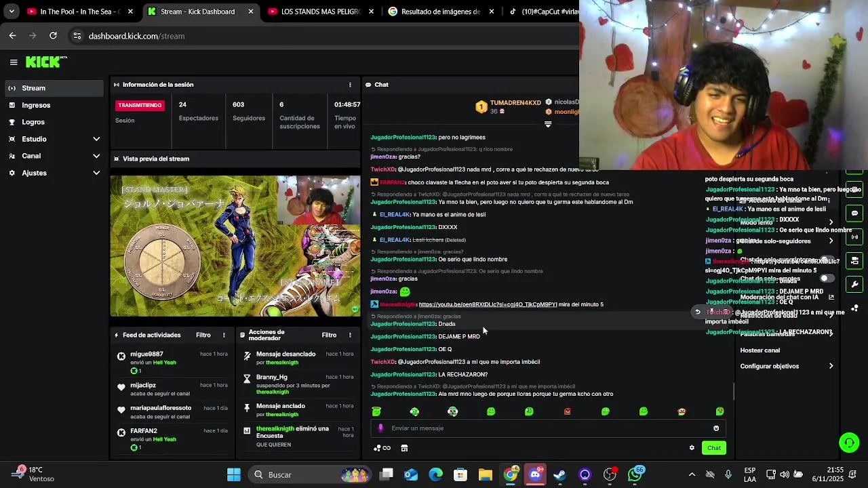Expand Configurar objetivos submenu
Screen dimensions: 868x488
[787, 367]
